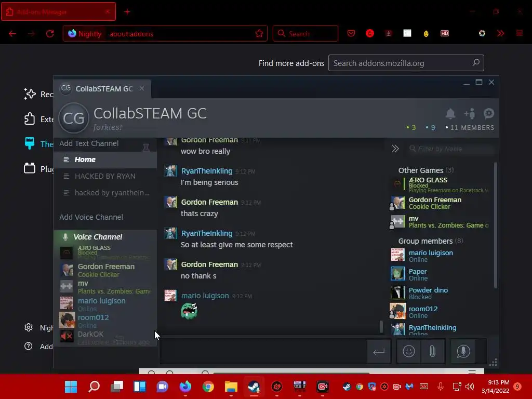Screen dimensions: 532x399
Task: Click the Filter by Name field
Action: point(450,149)
